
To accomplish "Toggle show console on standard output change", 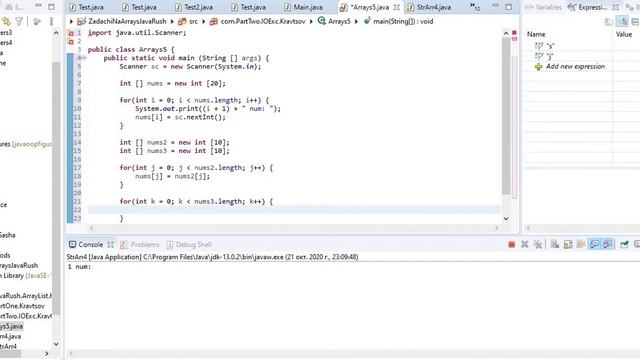I will pos(594,244).
